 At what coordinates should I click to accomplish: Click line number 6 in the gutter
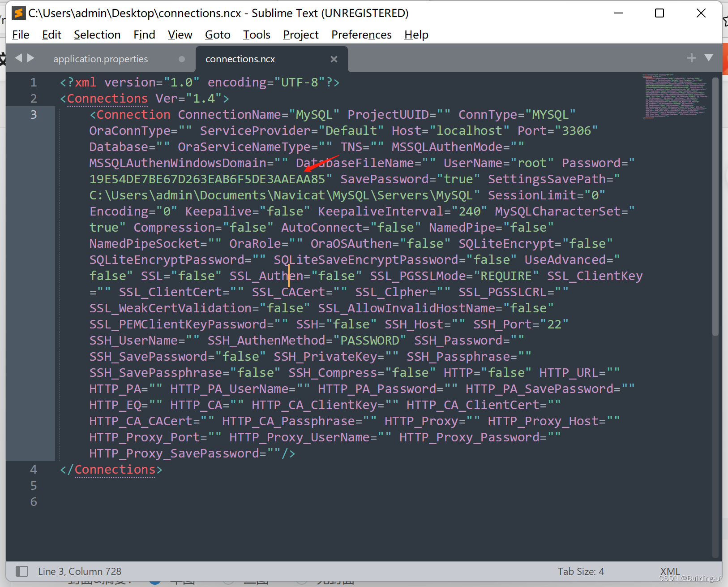[34, 502]
